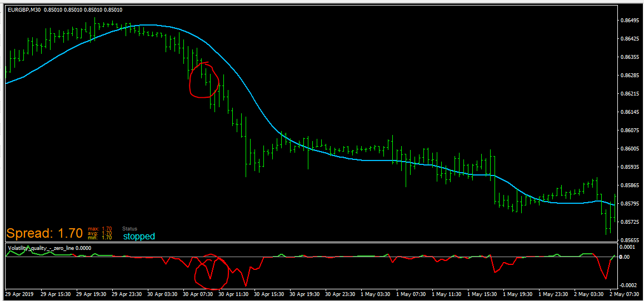Click the 0.86285 price scale label

pos(629,75)
